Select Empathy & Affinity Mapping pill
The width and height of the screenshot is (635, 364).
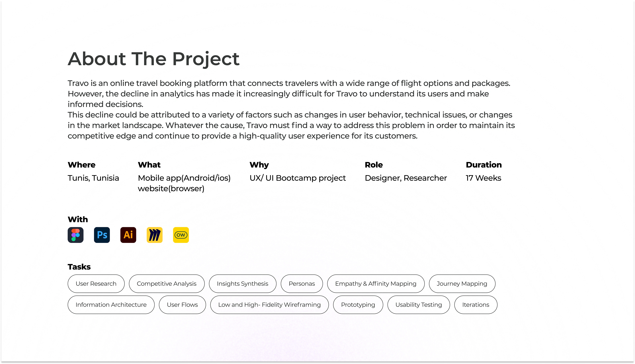pyautogui.click(x=376, y=284)
